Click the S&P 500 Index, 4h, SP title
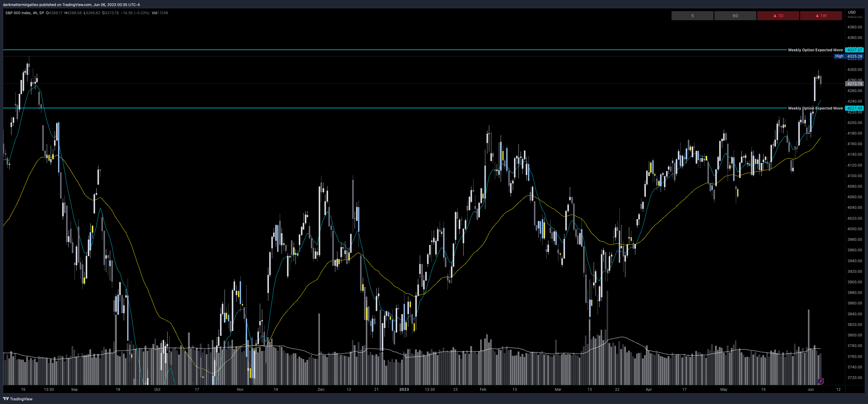Screen dimensions: 868x404 coord(25,13)
